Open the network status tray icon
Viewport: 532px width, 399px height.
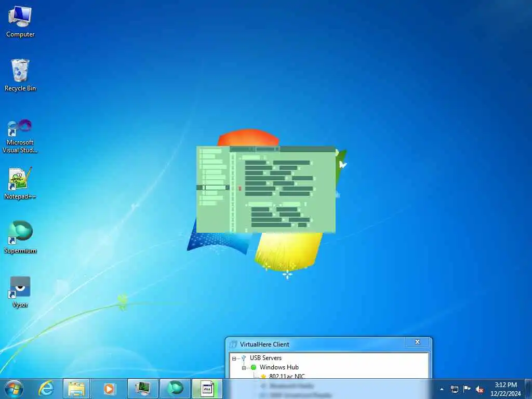pos(454,389)
